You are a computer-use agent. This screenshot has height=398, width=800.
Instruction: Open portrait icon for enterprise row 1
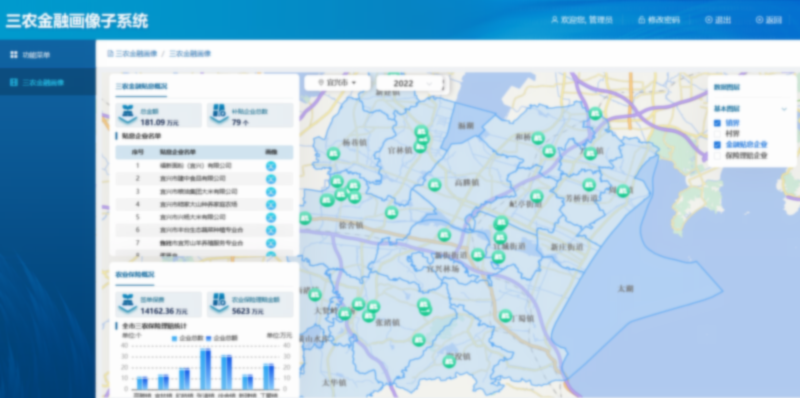(271, 166)
